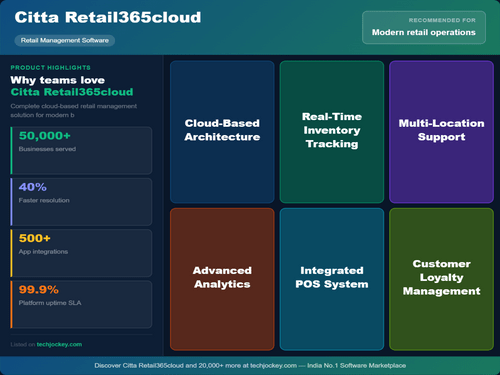Follow the techjockey.com link in the sidebar
Viewport: 500px width, 375px height.
click(x=59, y=344)
